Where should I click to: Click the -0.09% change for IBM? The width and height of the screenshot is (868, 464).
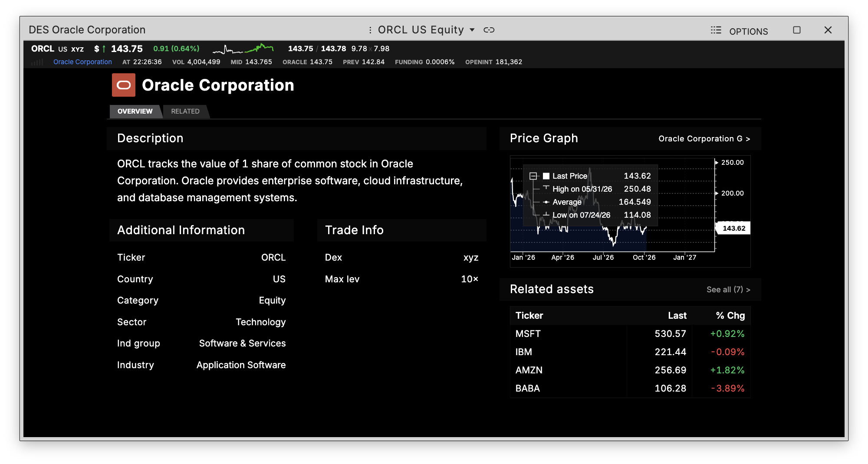tap(728, 352)
